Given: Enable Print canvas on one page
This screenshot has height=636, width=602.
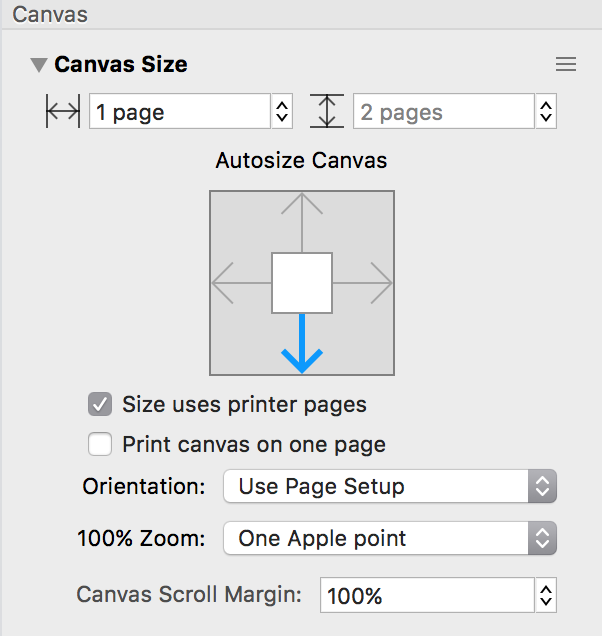Looking at the screenshot, I should coord(100,444).
